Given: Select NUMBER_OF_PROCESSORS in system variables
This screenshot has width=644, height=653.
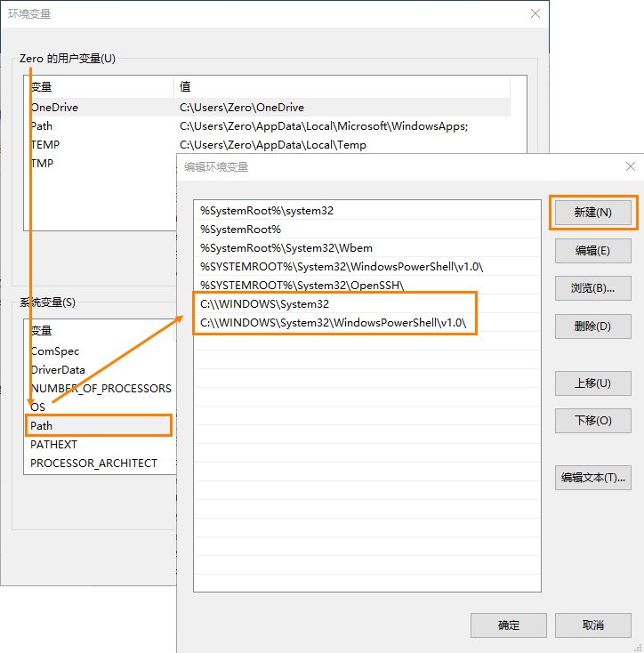Looking at the screenshot, I should tap(100, 389).
